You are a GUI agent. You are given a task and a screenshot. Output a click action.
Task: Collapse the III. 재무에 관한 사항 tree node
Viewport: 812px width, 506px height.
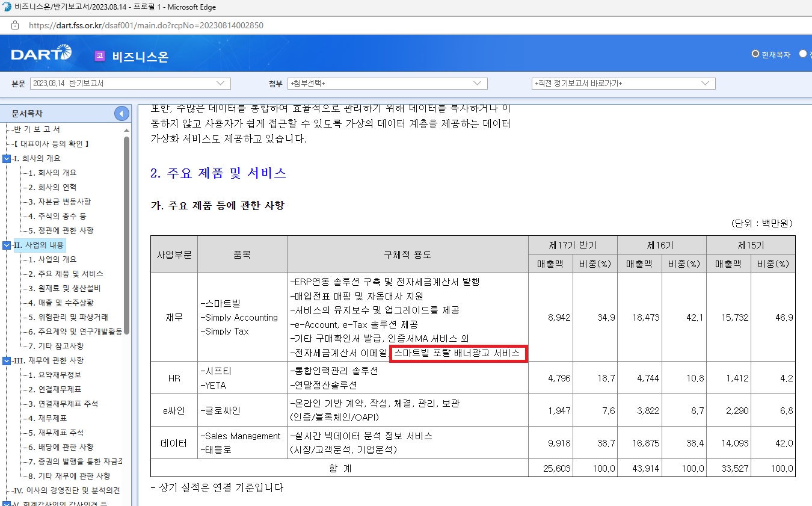point(7,360)
